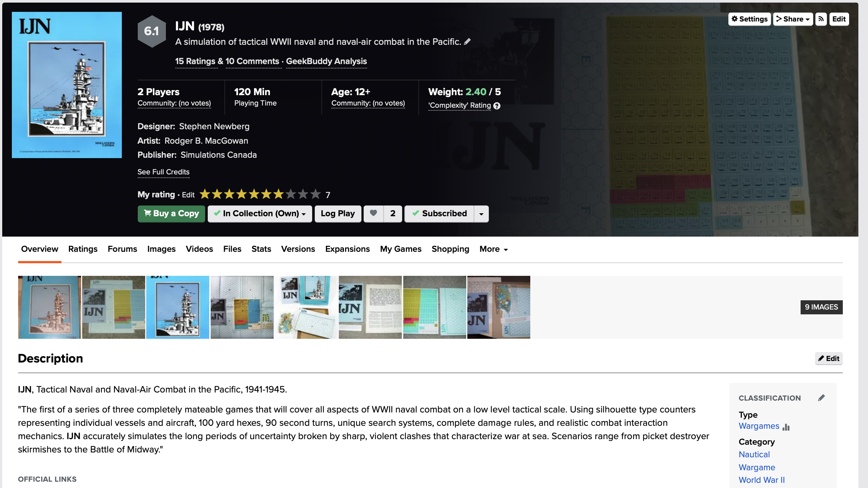This screenshot has width=868, height=488.
Task: Open the Versions tab
Action: 298,249
